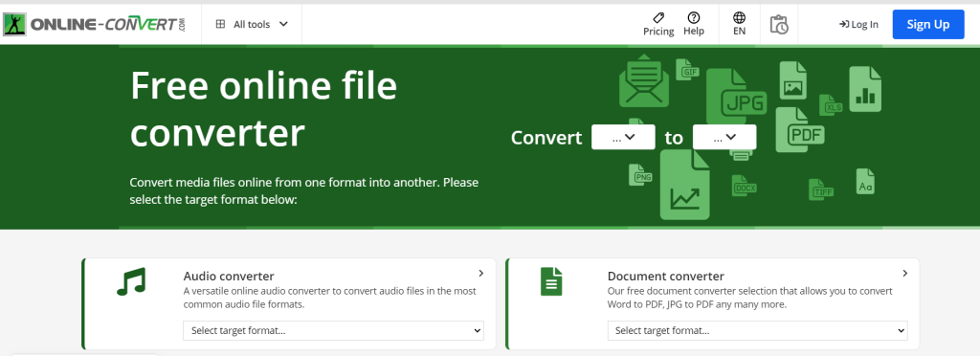980x356 pixels.
Task: Click the grid icon beside All tools
Action: pos(220,24)
